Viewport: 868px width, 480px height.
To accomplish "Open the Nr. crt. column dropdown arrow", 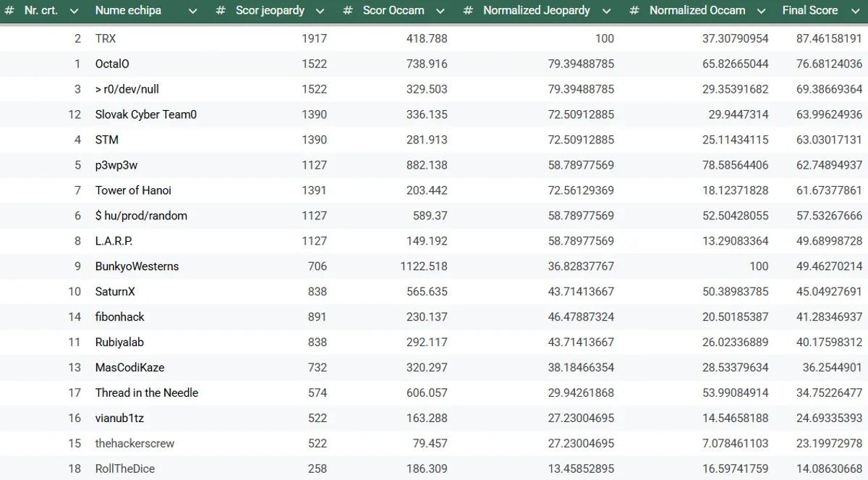I will point(74,11).
